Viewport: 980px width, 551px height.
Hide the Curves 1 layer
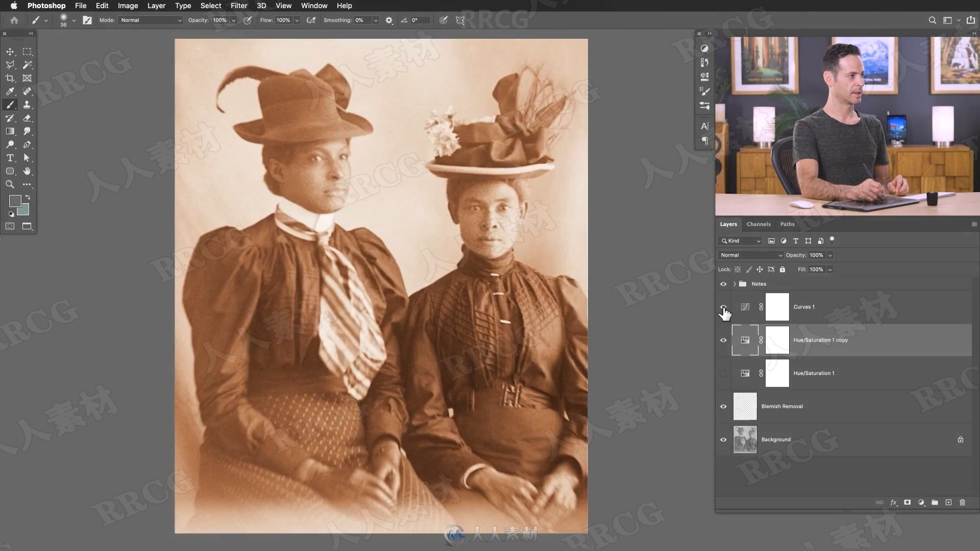coord(723,307)
